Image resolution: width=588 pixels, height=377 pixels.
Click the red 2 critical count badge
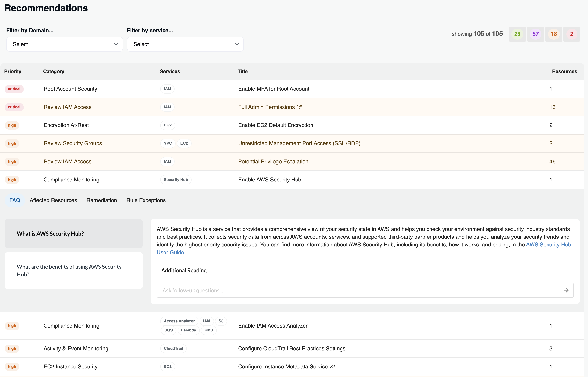point(572,34)
